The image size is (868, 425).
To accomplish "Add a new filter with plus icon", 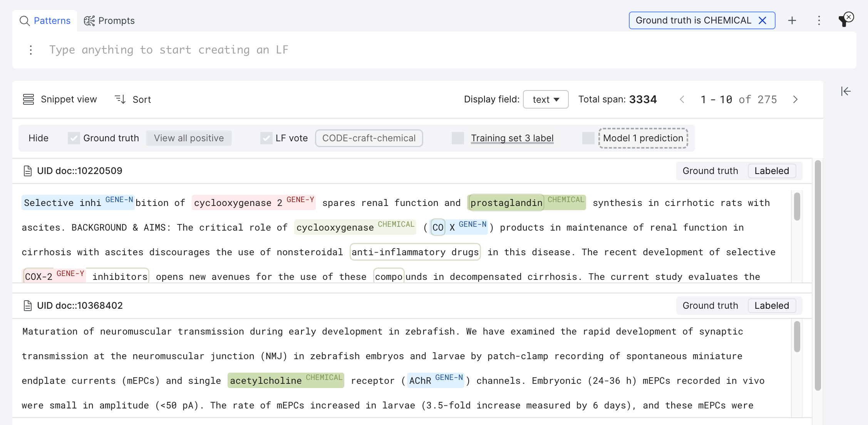I will (x=792, y=20).
